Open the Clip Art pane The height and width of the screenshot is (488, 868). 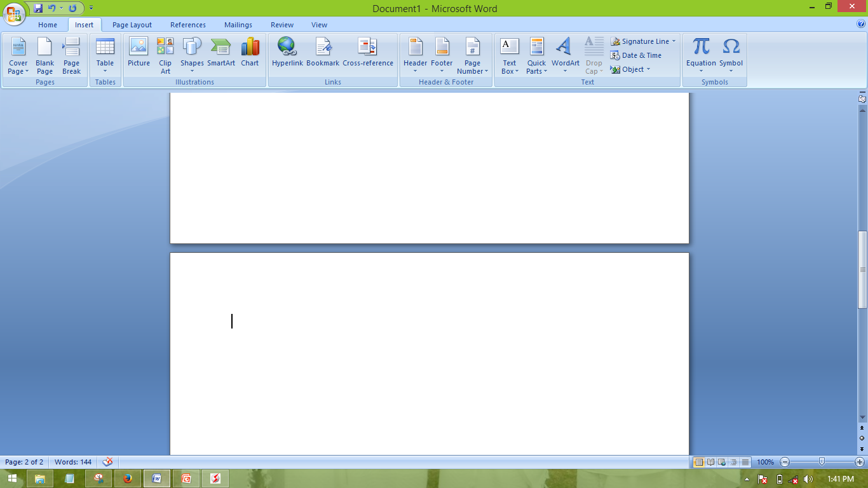pos(165,56)
